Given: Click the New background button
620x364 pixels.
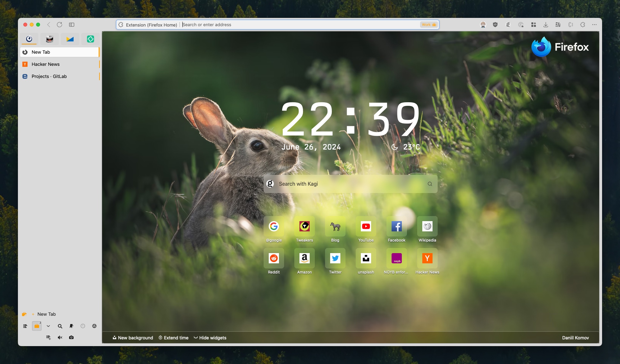Looking at the screenshot, I should [x=133, y=338].
